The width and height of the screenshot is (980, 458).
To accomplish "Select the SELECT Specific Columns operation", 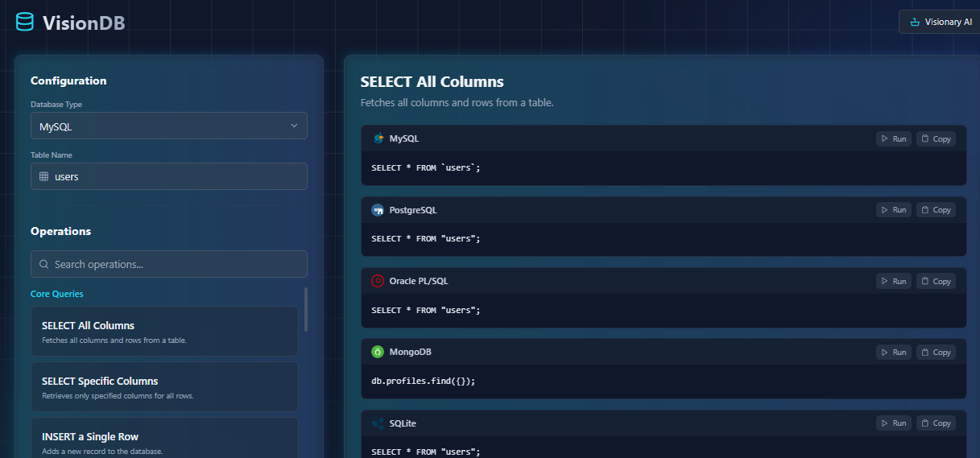I will coord(164,386).
